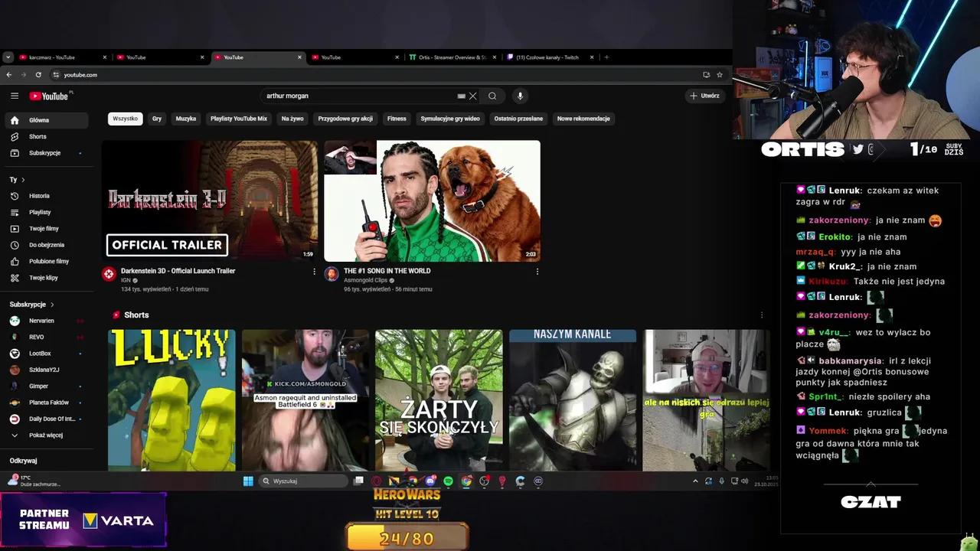This screenshot has height=551, width=980.
Task: Open Twoje klipy in the sidebar
Action: 46,278
